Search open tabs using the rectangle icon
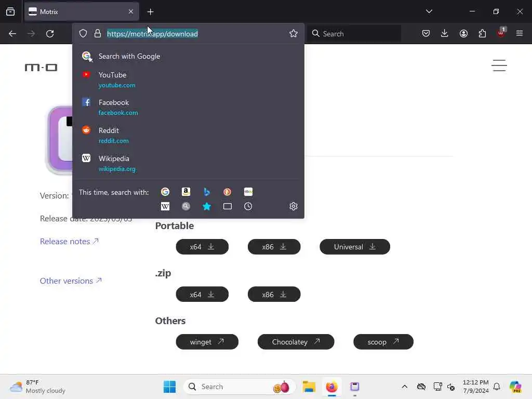This screenshot has width=532, height=399. click(x=228, y=206)
